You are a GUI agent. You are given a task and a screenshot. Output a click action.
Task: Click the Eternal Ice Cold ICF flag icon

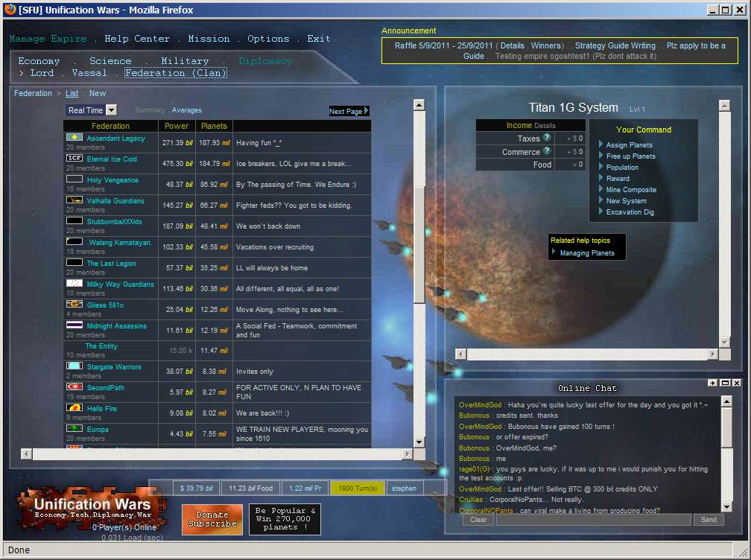tap(75, 159)
